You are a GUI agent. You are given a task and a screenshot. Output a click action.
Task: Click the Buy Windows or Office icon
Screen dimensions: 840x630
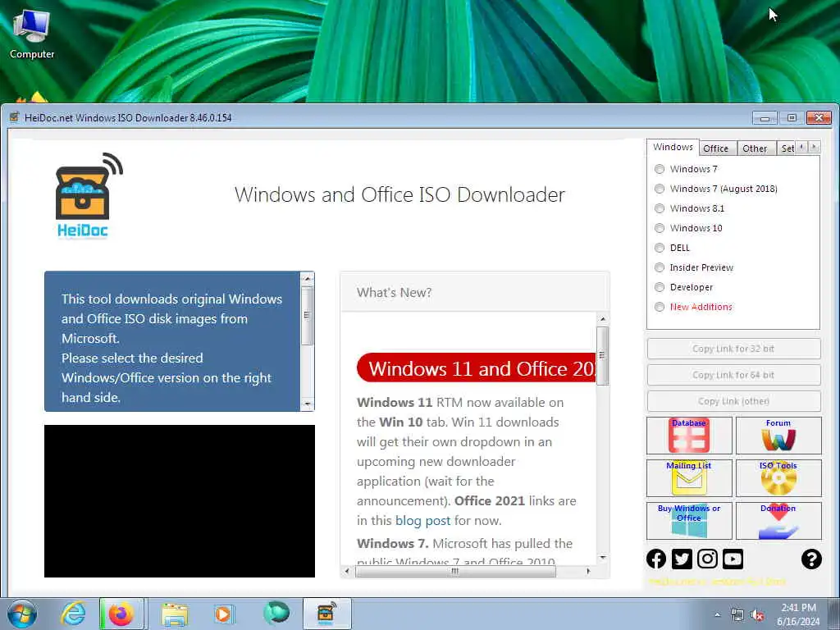coord(689,520)
